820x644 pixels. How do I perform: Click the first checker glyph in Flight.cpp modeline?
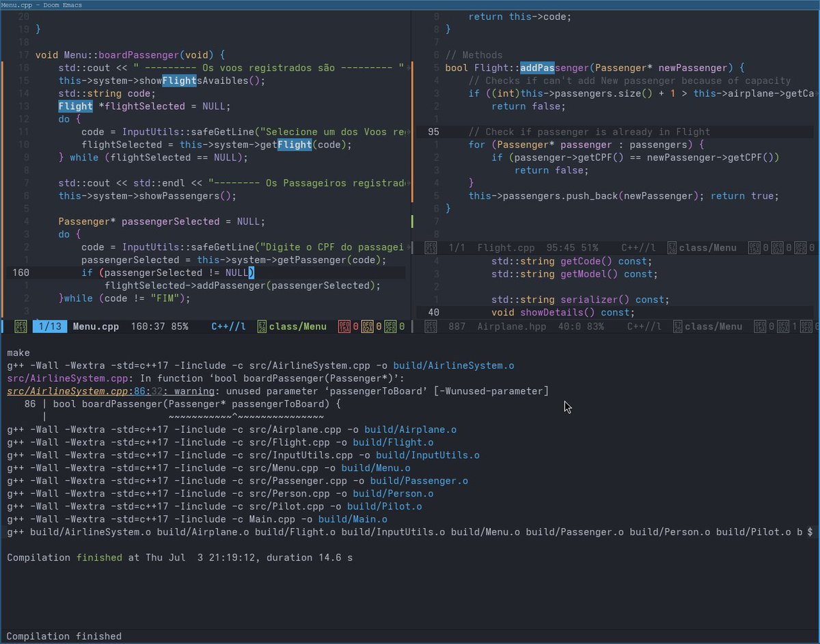click(755, 248)
